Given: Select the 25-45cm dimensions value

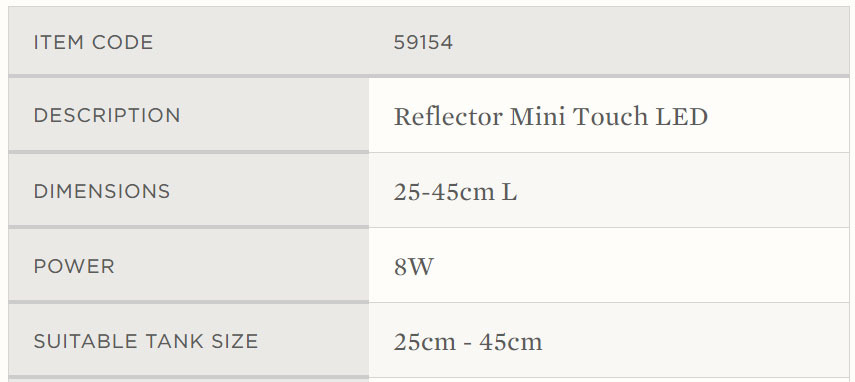Looking at the screenshot, I should click(444, 192).
